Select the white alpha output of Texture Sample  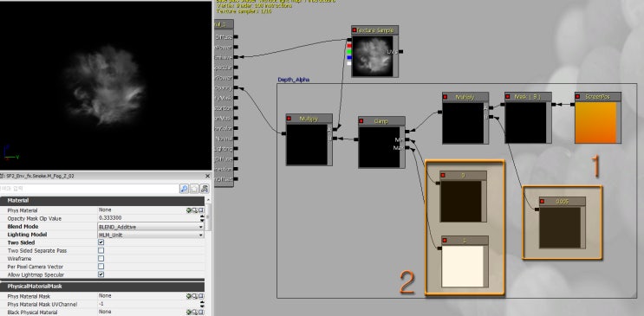(x=349, y=63)
